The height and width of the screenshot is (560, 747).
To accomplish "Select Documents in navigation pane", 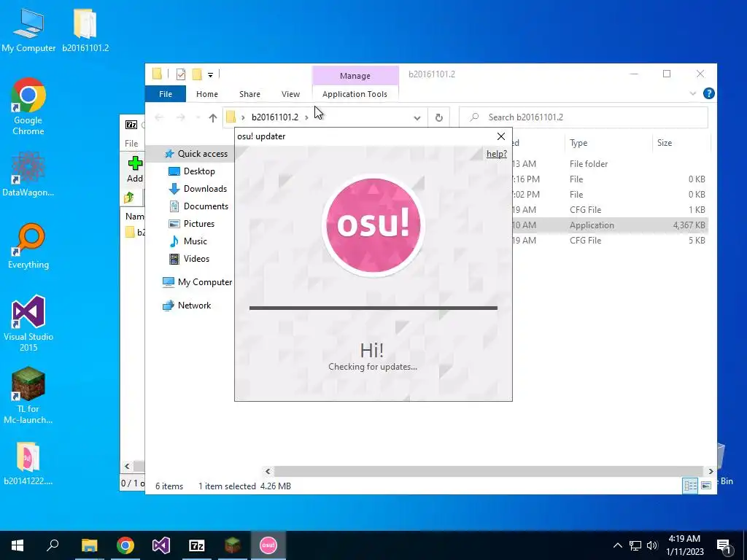I will tap(206, 206).
